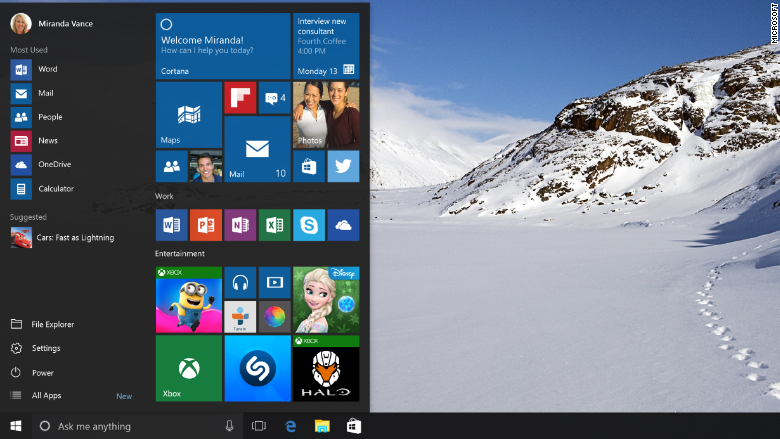This screenshot has width=780, height=439.
Task: Open OneDrive from the Most Used list
Action: point(41,165)
